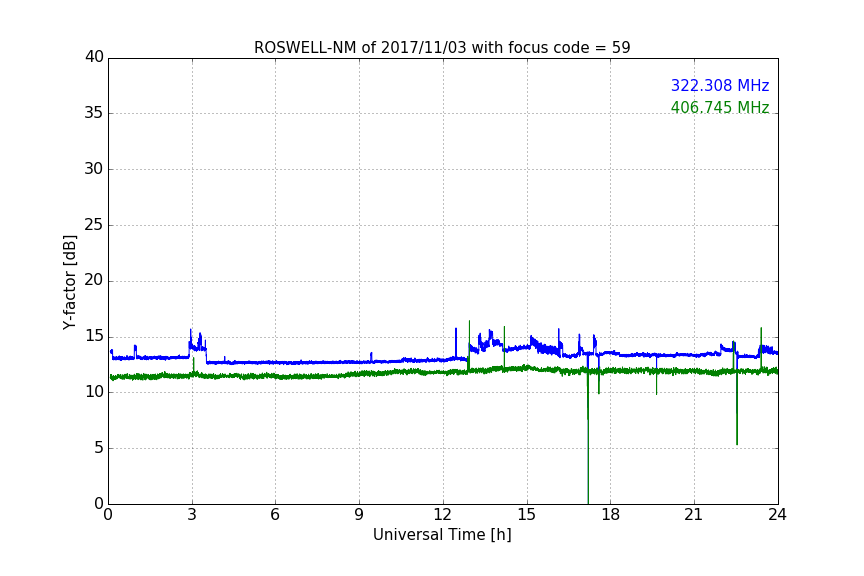The image size is (864, 576).
Task: Click the y-axis tick label '10'
Action: [x=94, y=392]
